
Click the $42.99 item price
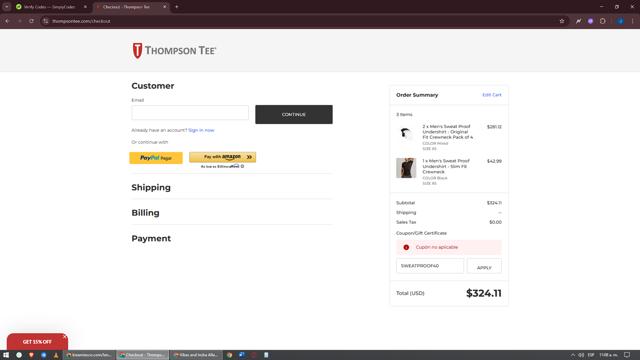(x=494, y=161)
